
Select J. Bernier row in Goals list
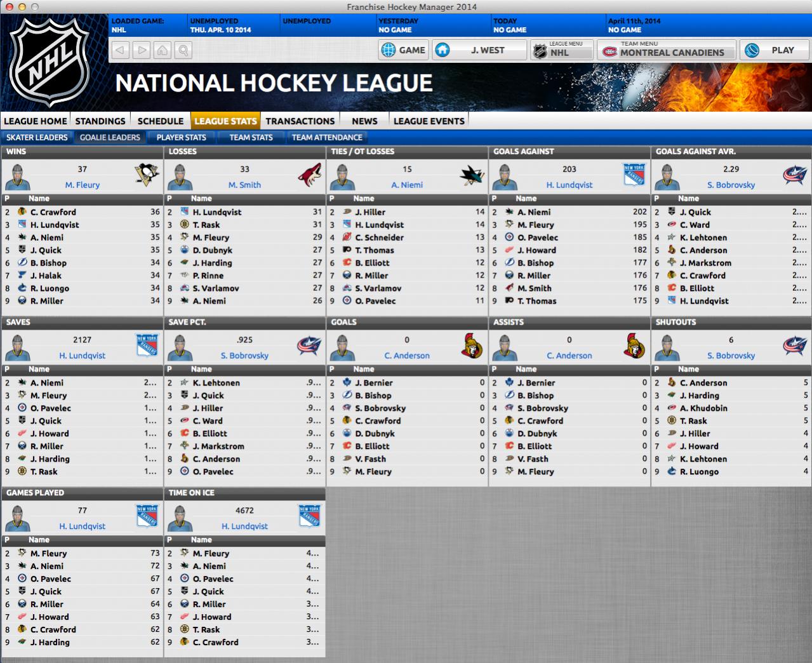(x=407, y=383)
